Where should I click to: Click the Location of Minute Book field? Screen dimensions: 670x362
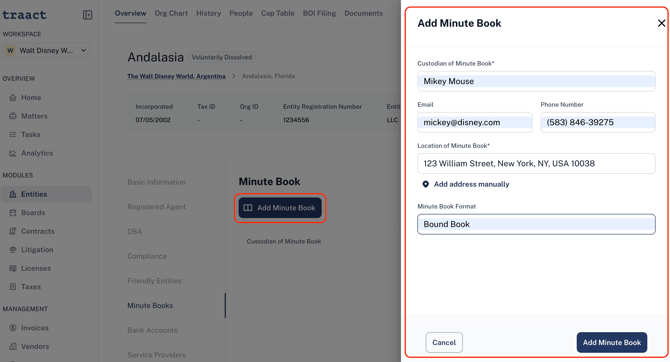click(x=536, y=163)
